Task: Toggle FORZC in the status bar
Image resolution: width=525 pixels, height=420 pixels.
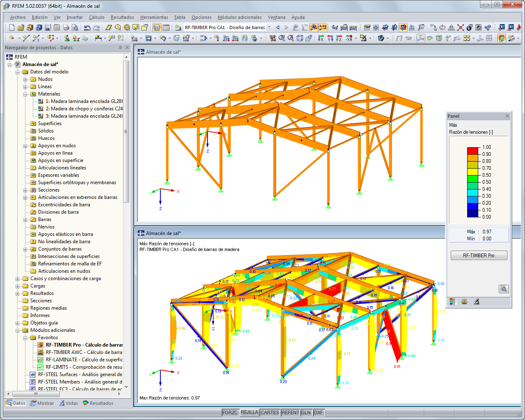Action: pyautogui.click(x=230, y=413)
